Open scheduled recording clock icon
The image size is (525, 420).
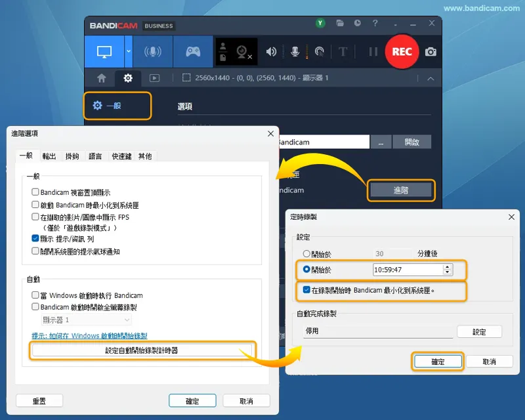358,23
